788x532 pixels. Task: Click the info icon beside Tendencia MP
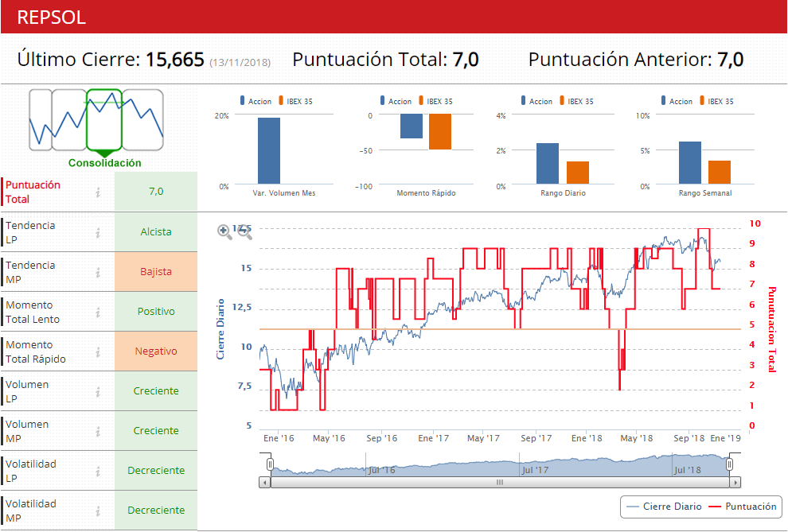coord(98,273)
